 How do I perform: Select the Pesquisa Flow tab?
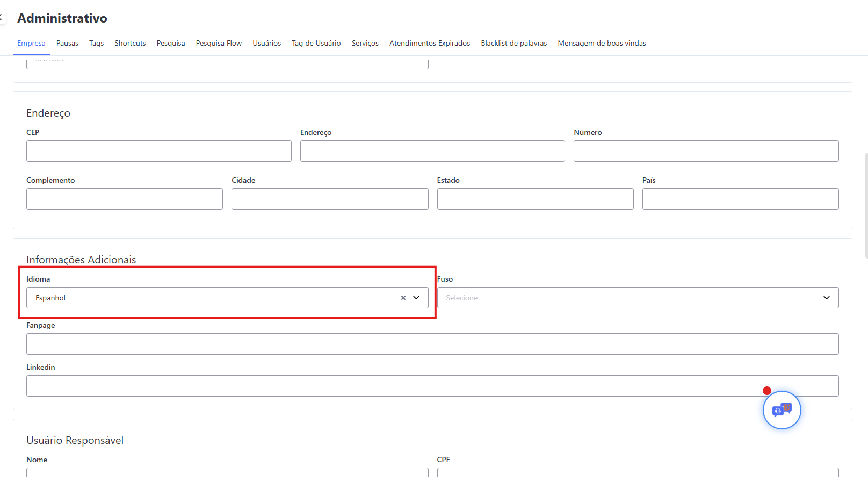click(x=219, y=44)
